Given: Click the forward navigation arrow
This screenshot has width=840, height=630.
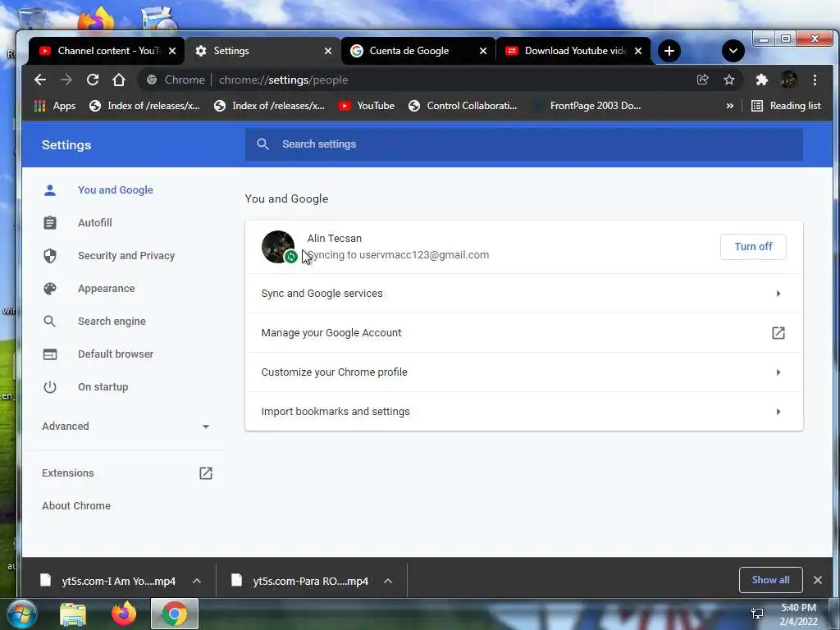Looking at the screenshot, I should (x=66, y=80).
